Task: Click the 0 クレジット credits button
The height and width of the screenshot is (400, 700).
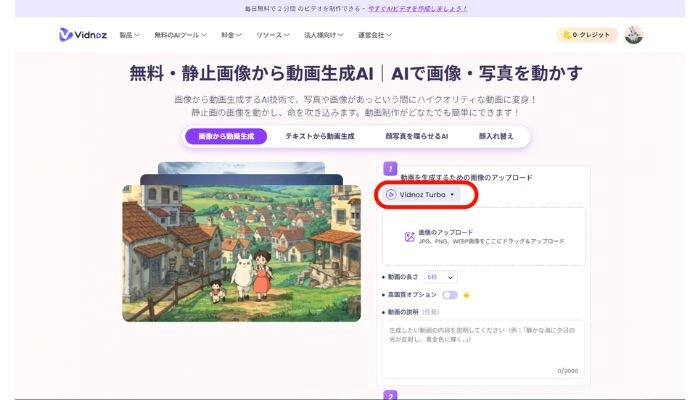Action: [587, 35]
